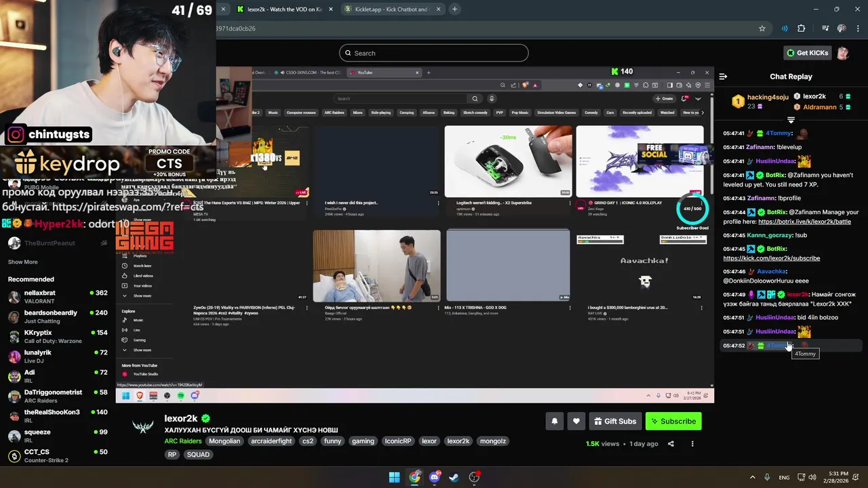Show hidden tray icons chevron
This screenshot has height=488, width=868.
752,477
